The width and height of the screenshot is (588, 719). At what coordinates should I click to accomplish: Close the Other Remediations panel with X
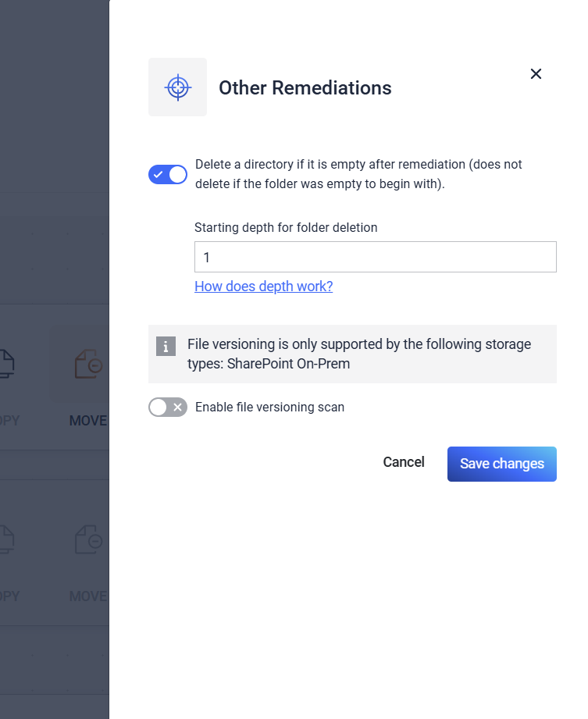tap(536, 74)
